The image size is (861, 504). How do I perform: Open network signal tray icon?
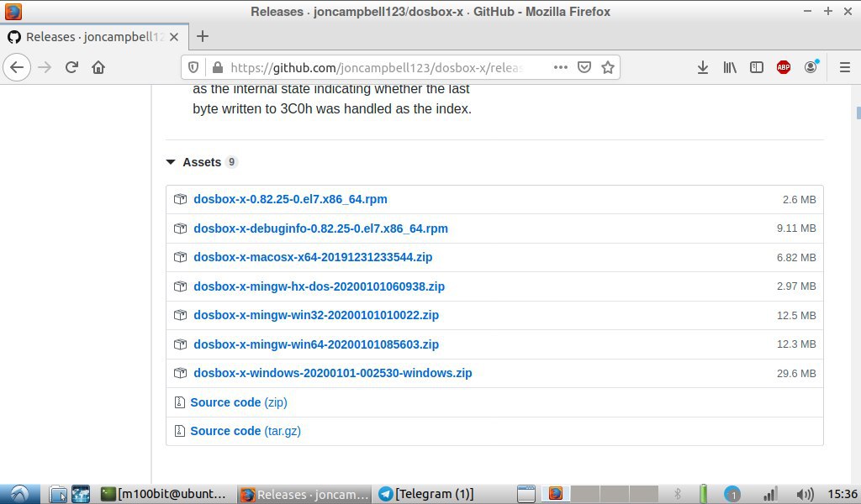pos(770,494)
